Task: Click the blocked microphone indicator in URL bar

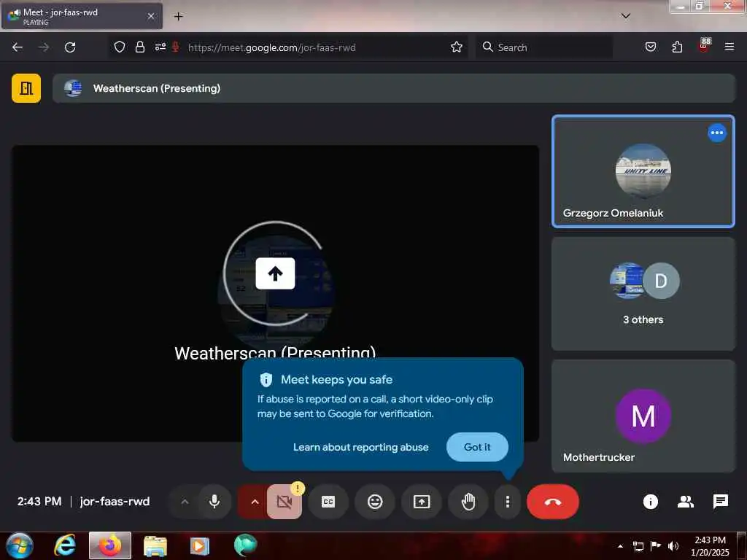Action: pos(175,47)
